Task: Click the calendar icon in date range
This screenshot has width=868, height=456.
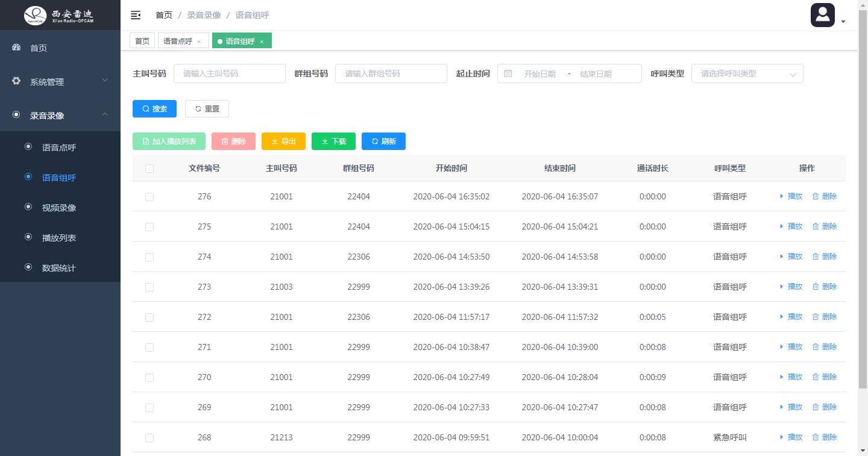Action: (x=508, y=73)
